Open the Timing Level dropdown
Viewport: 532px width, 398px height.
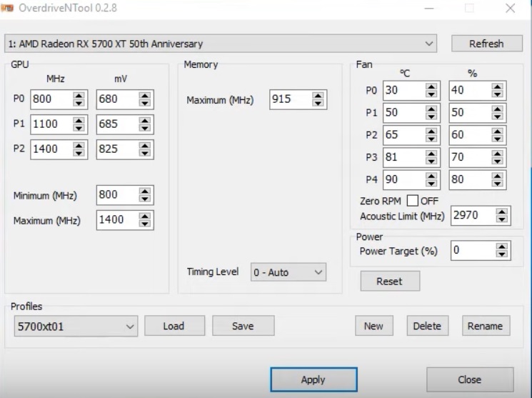coord(288,272)
